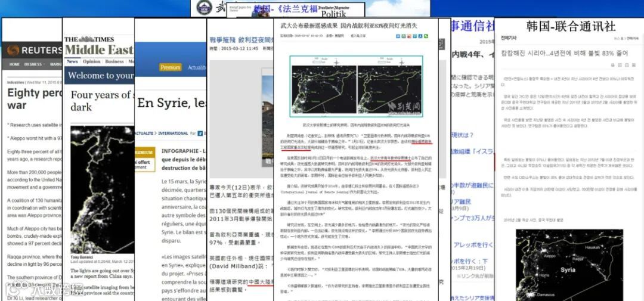Image resolution: width=644 pixels, height=301 pixels.
Task: Click the 'En Syrie, les' headline
Action: (171, 103)
